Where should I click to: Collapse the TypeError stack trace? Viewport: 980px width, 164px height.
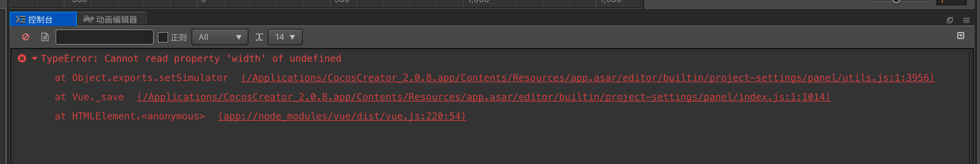34,58
